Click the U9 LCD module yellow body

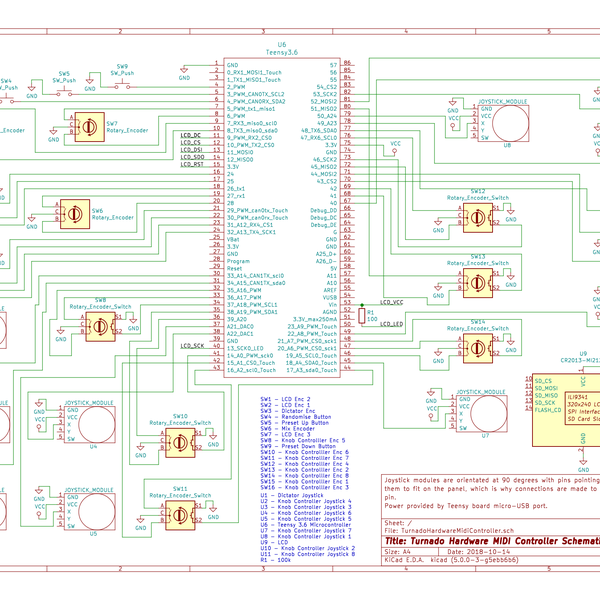click(566, 410)
